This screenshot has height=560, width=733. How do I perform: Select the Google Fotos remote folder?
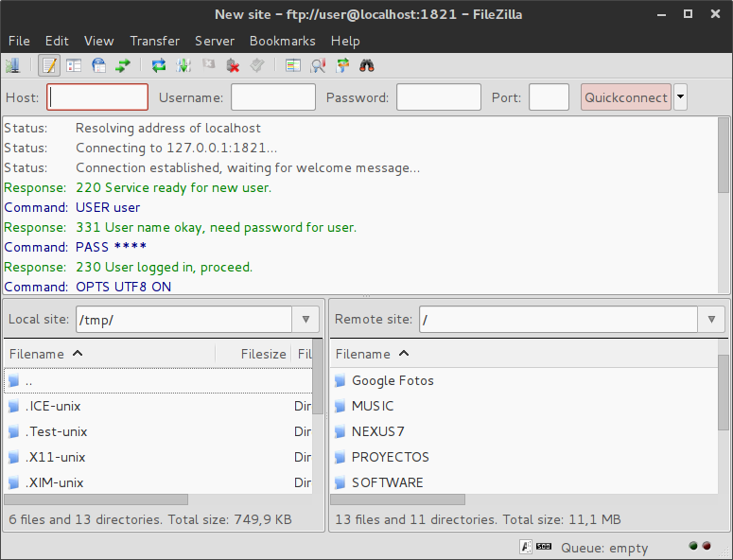tap(524, 381)
